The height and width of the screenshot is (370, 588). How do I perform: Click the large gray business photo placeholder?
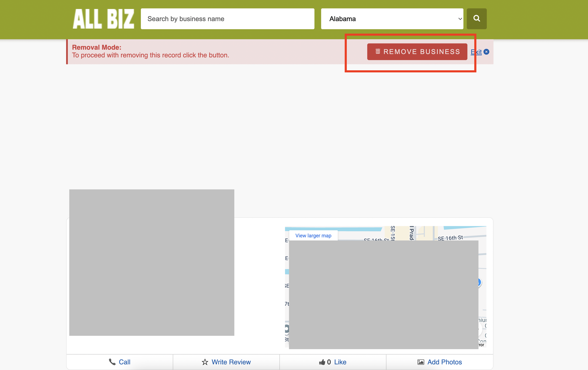click(151, 262)
